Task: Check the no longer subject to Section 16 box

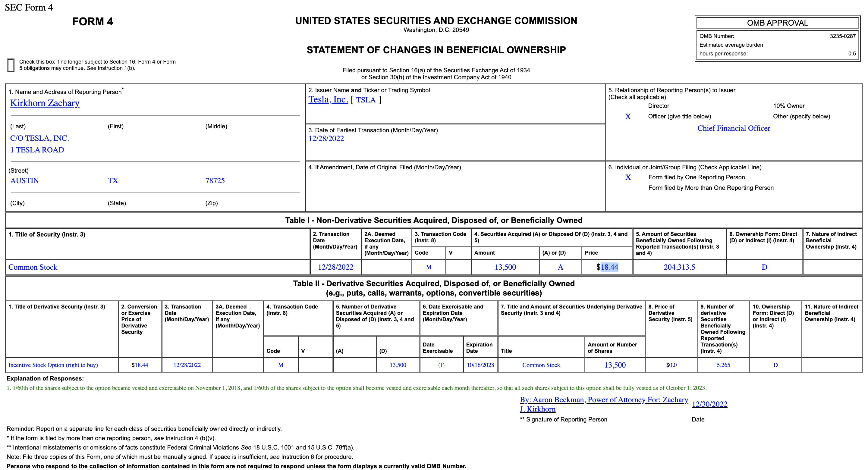Action: pyautogui.click(x=11, y=65)
